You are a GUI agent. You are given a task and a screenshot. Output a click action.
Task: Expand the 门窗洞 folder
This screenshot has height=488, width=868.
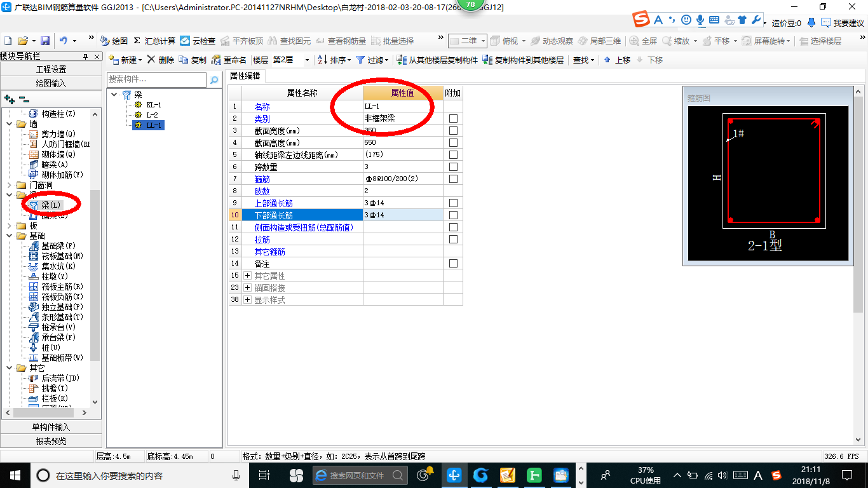click(x=10, y=185)
